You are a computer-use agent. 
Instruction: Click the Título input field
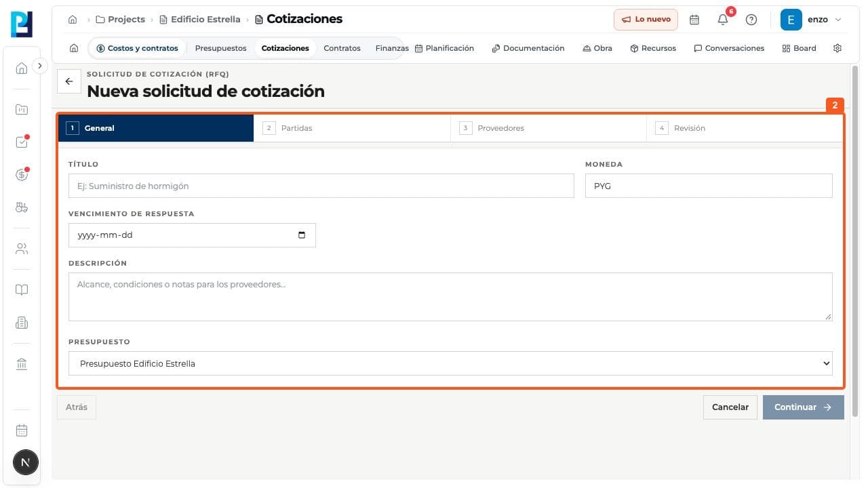tap(321, 186)
